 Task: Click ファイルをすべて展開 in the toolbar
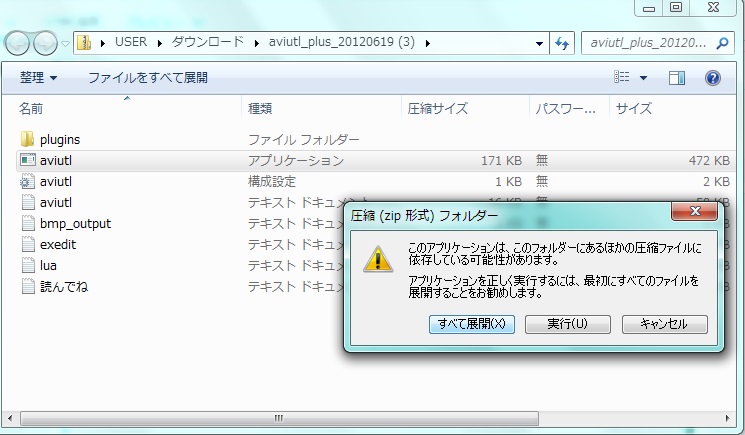[148, 77]
